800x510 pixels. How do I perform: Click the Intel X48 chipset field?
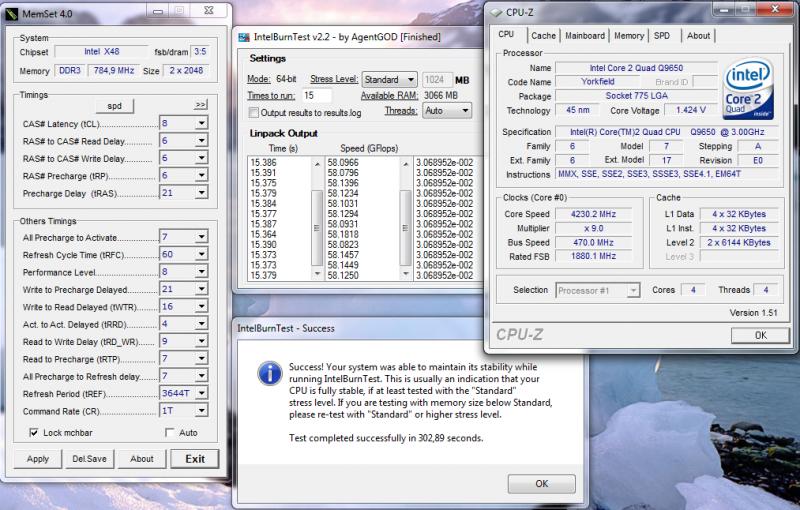point(102,52)
